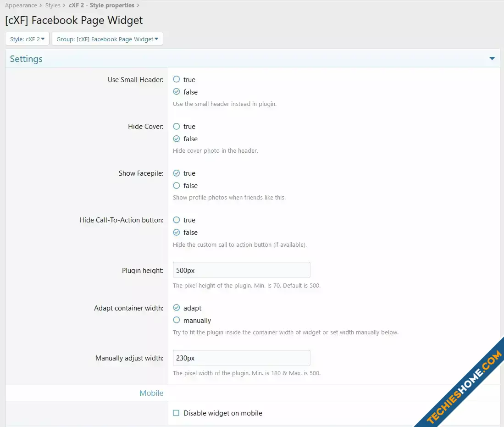The height and width of the screenshot is (427, 504).
Task: Click 'Show profile photos when friends like this.' hint
Action: click(229, 197)
